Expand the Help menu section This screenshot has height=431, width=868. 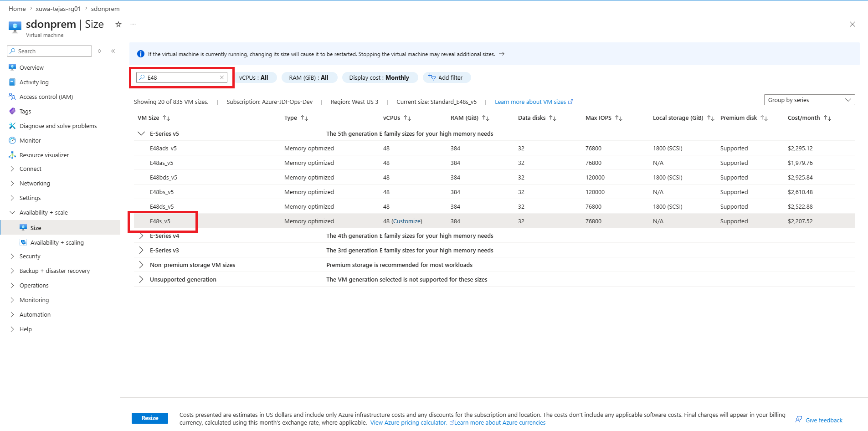(x=12, y=329)
